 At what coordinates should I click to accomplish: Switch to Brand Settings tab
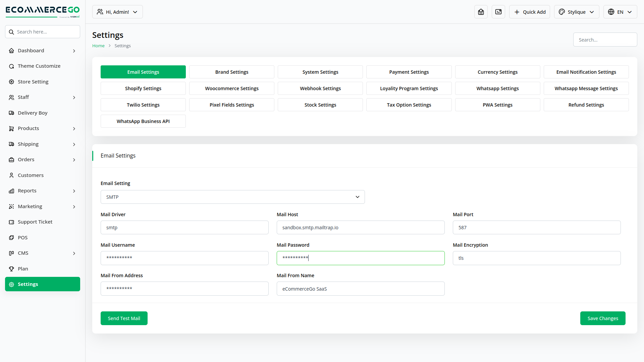coord(231,72)
